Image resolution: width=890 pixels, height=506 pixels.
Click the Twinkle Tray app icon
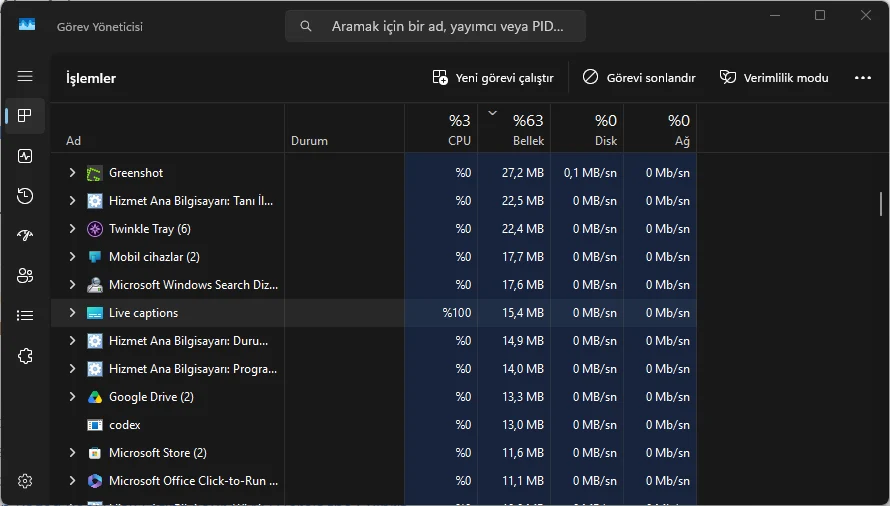pos(95,229)
